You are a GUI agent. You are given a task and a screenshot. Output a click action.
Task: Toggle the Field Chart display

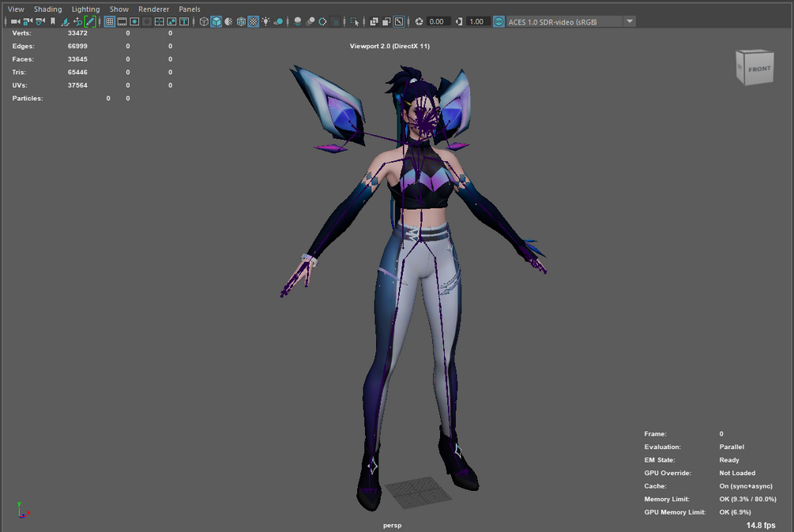[159, 21]
